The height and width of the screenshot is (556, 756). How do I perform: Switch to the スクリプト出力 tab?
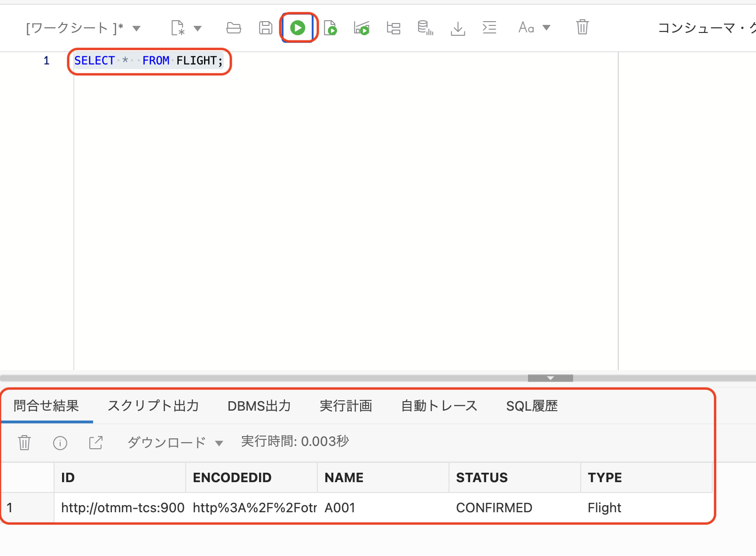point(153,406)
